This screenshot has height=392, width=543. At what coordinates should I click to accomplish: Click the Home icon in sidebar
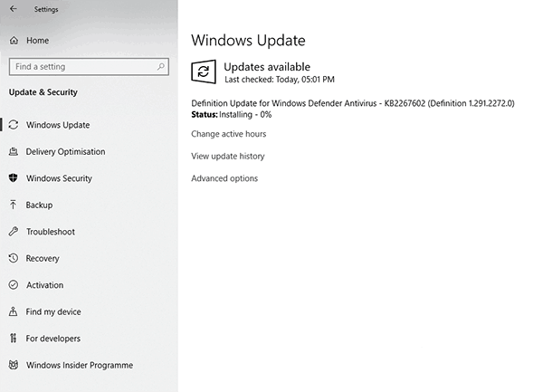[14, 41]
